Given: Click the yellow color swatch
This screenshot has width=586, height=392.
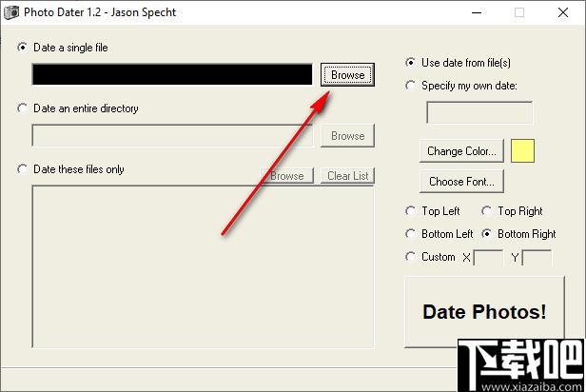Looking at the screenshot, I should (522, 151).
